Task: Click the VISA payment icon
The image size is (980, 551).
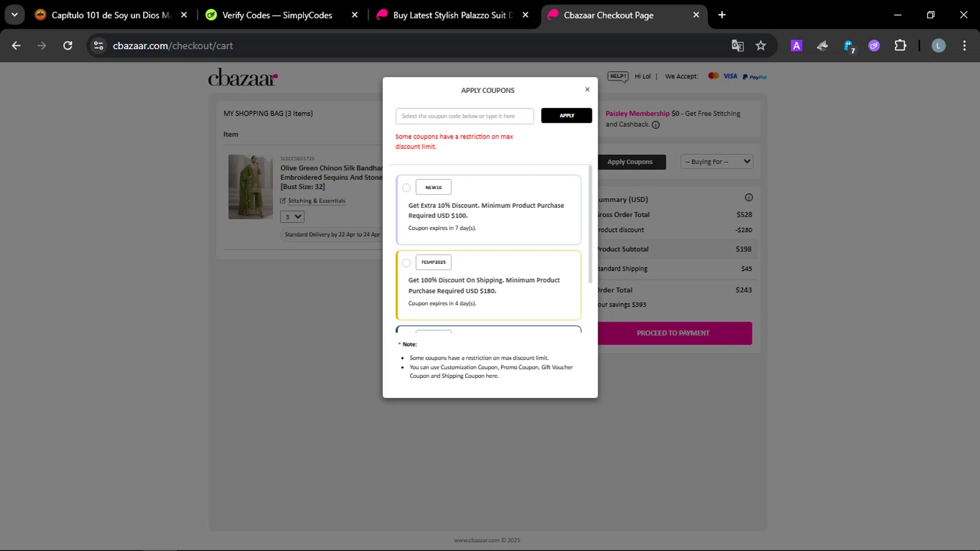Action: coord(730,76)
